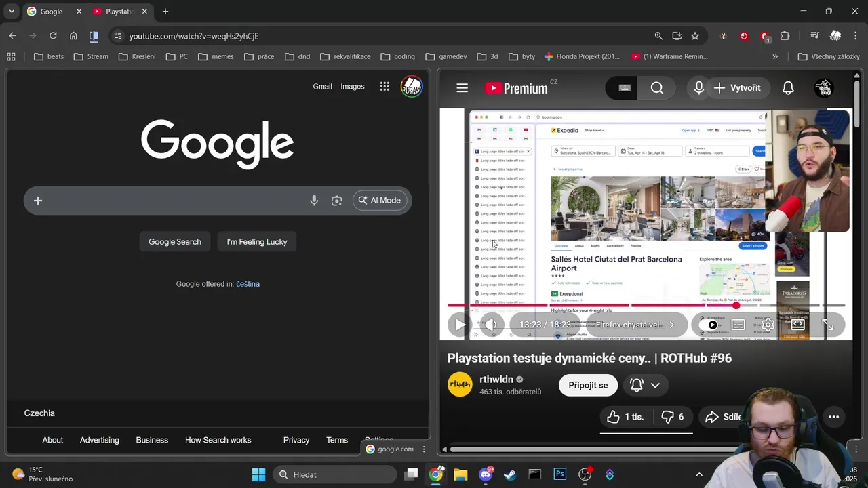Switch player to theater mode

[798, 325]
